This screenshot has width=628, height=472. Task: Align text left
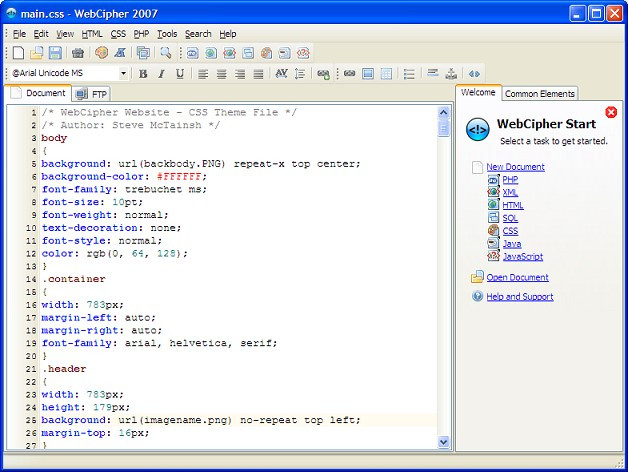click(203, 74)
